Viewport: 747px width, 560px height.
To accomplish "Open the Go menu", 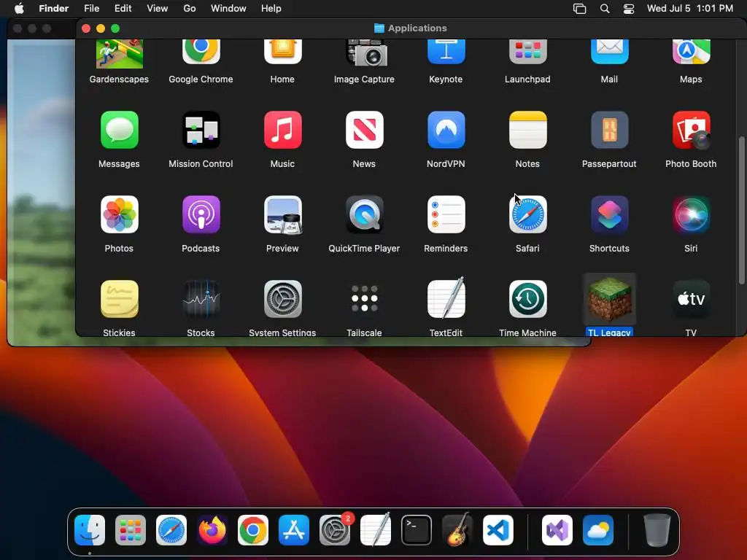I will point(190,9).
